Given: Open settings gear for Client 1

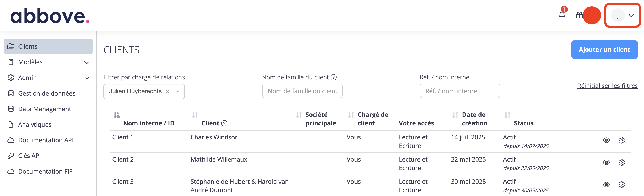Looking at the screenshot, I should 621,140.
